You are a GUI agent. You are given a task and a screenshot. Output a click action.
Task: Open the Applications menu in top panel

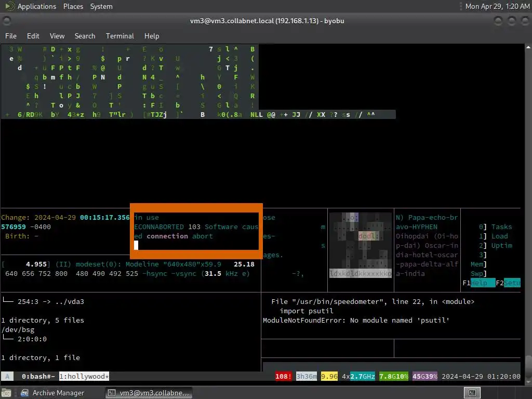[x=37, y=6]
